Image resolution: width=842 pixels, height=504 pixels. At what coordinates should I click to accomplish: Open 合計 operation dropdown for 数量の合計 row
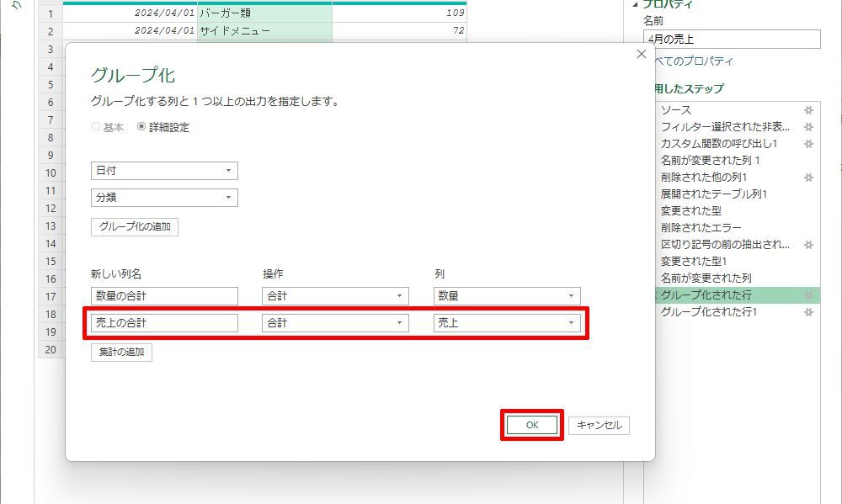tap(335, 296)
